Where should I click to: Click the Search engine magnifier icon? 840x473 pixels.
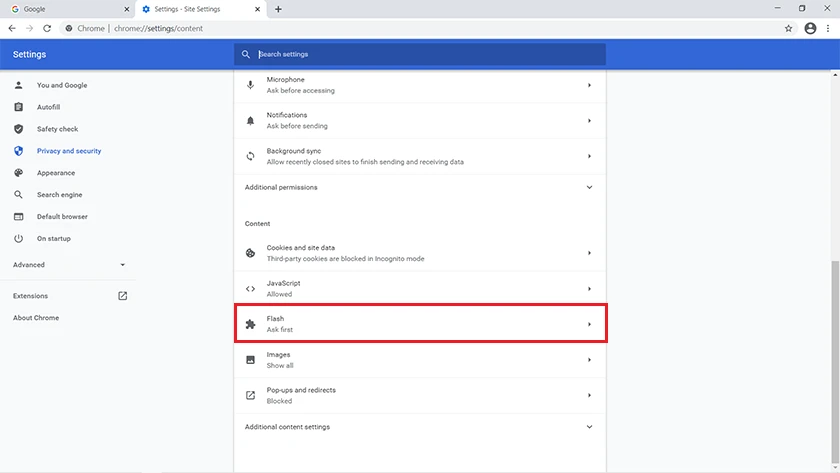click(18, 195)
